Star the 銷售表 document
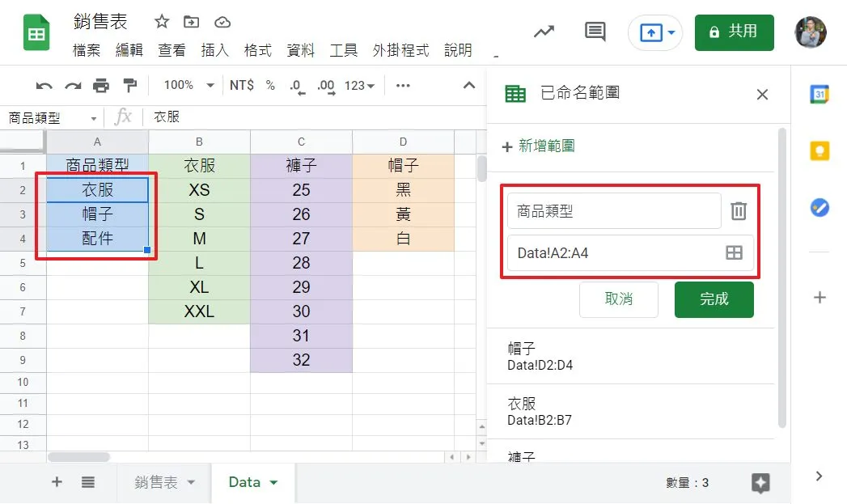 [x=162, y=22]
